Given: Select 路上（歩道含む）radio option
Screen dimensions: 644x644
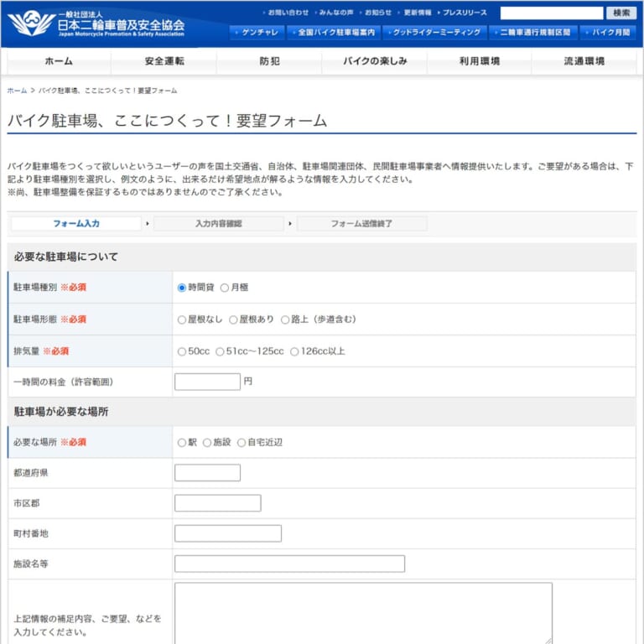Looking at the screenshot, I should (x=285, y=320).
